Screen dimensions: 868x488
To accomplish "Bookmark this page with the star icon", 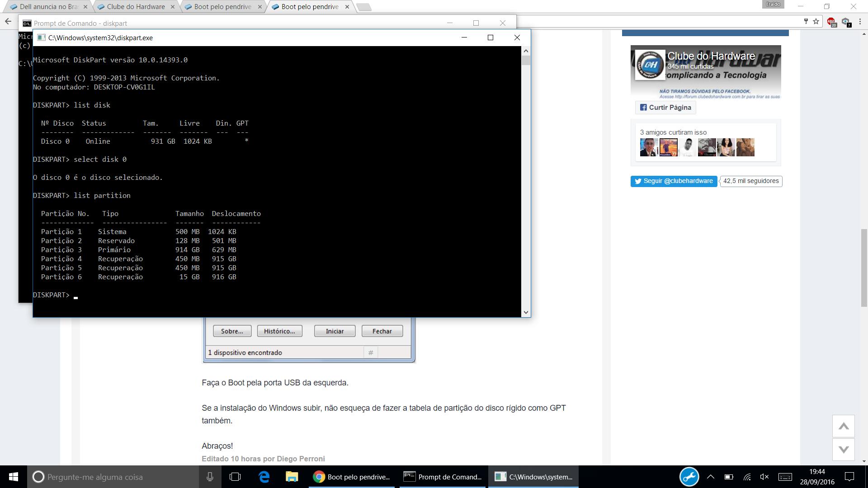I will pos(816,21).
